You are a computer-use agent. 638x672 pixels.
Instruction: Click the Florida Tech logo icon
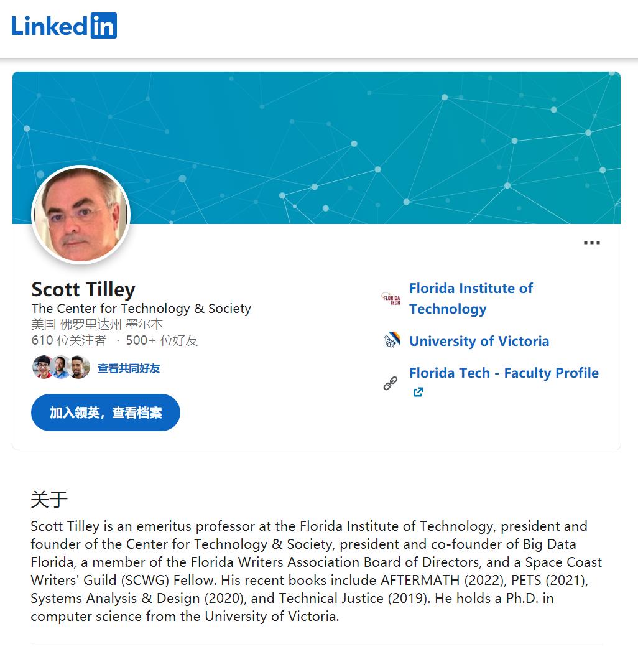[391, 299]
